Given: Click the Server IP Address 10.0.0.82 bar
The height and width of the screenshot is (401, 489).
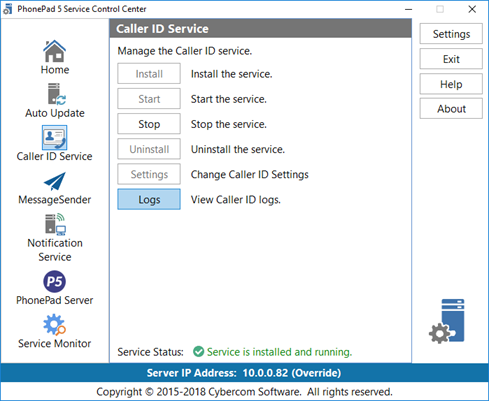Looking at the screenshot, I should point(244,373).
